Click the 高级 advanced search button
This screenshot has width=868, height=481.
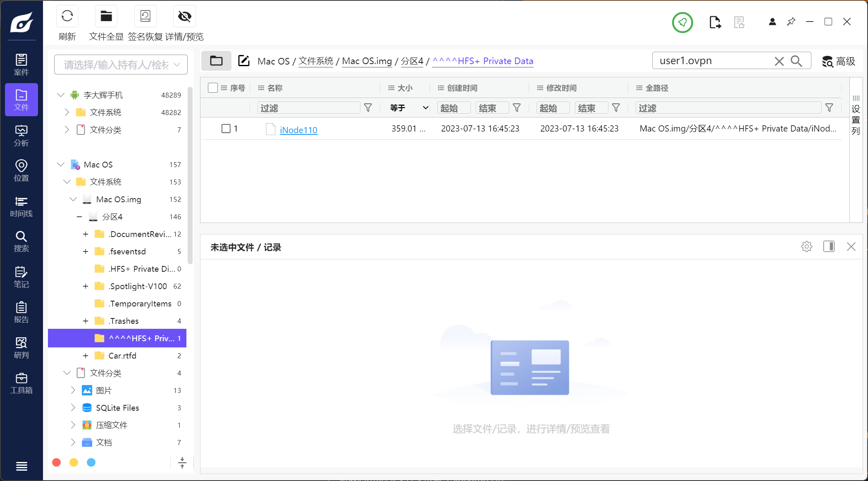[838, 61]
